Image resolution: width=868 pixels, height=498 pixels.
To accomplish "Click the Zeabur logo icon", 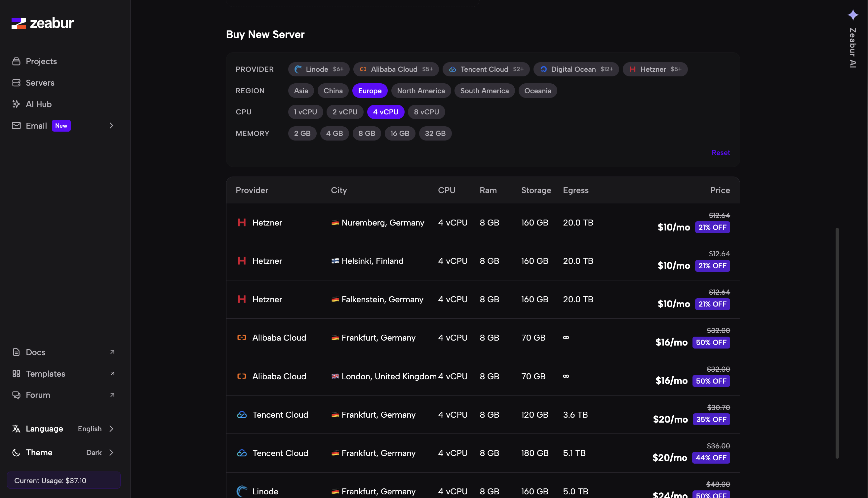I will [19, 23].
